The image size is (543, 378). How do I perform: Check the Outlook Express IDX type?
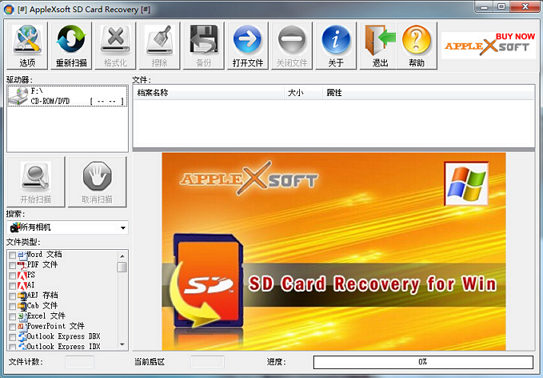(12, 346)
